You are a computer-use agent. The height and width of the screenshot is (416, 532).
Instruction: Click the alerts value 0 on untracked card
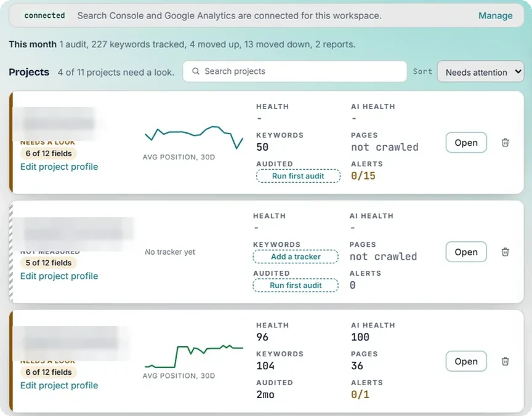[x=353, y=285]
